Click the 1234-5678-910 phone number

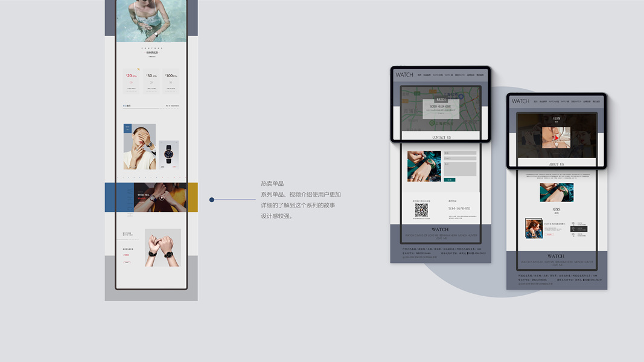[x=459, y=209]
